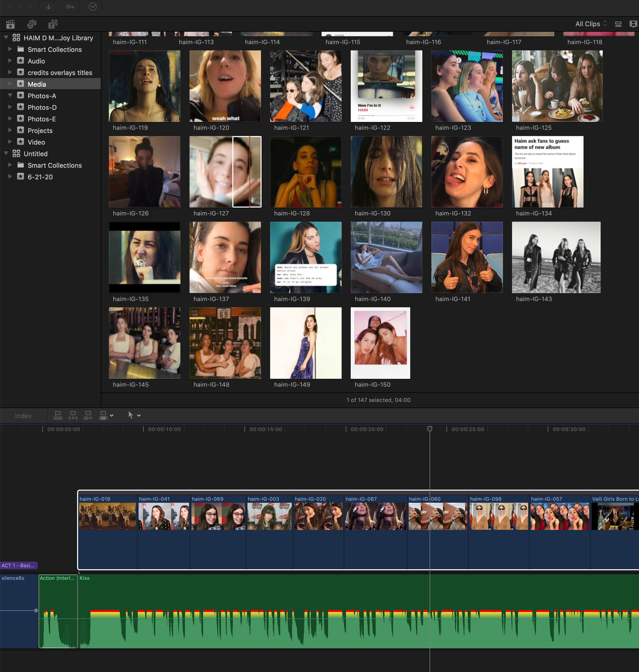Open the All Clips filter dropdown
This screenshot has width=639, height=672.
pos(591,24)
